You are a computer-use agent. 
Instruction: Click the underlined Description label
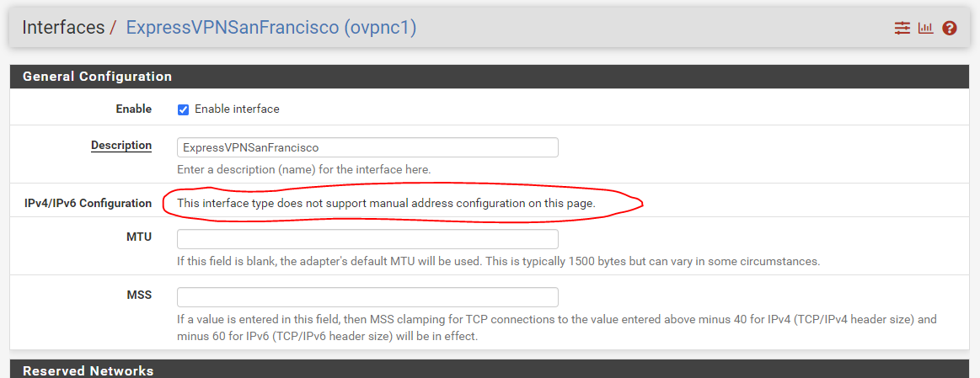[121, 146]
